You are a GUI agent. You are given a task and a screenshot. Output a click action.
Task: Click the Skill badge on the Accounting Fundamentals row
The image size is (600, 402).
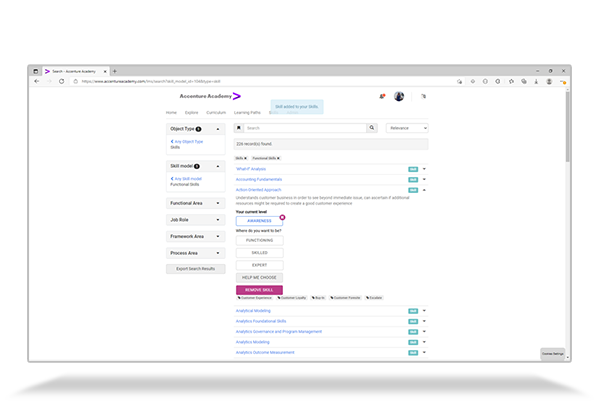tap(413, 179)
